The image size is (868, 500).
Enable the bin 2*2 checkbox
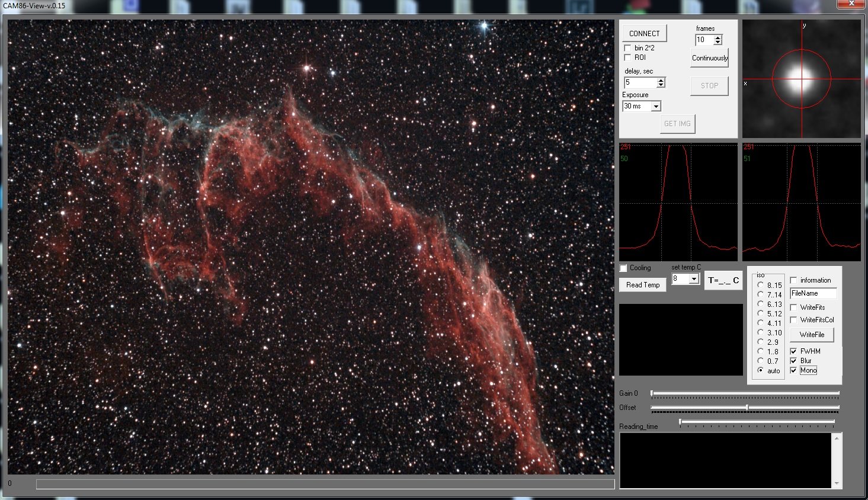tap(627, 48)
